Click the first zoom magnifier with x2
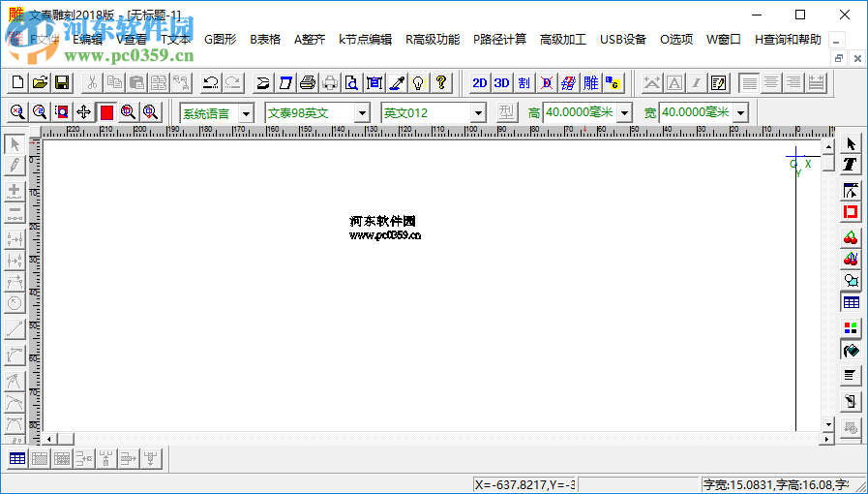Screen dimensions: 868x494 coord(17,112)
